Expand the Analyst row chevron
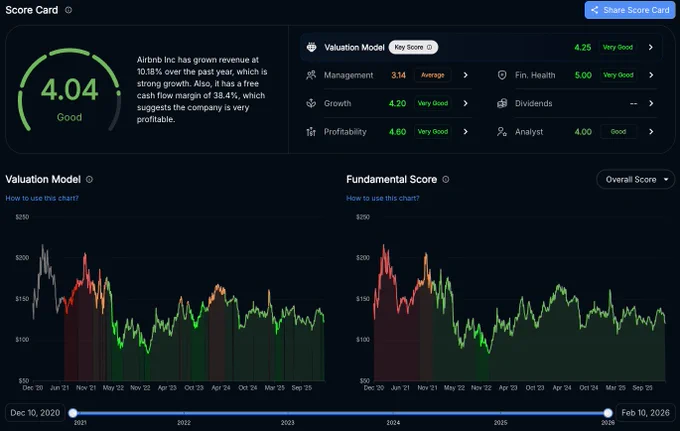 (x=651, y=131)
